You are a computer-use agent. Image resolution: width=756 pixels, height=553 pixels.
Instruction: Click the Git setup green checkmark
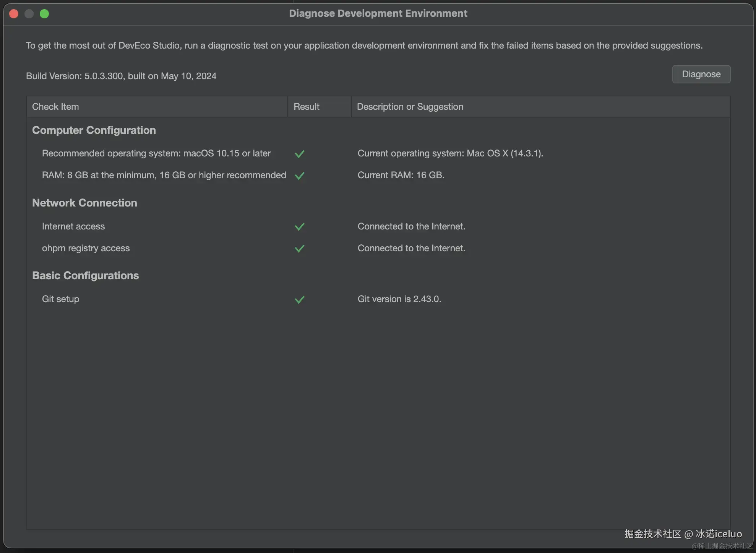(300, 299)
